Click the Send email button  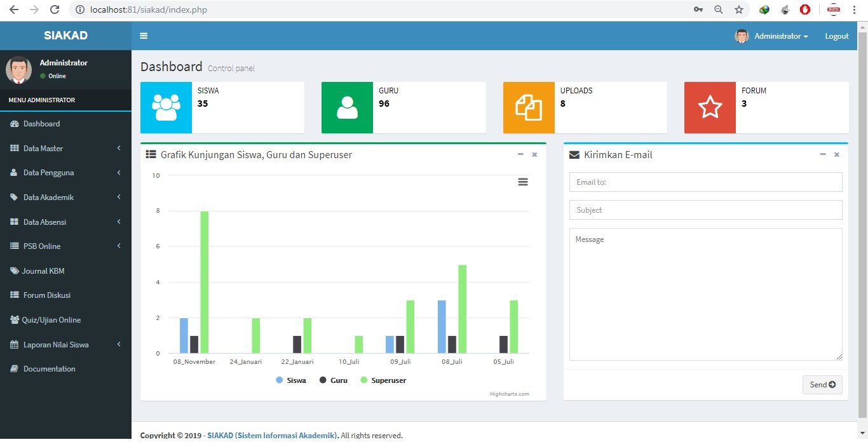click(x=822, y=384)
